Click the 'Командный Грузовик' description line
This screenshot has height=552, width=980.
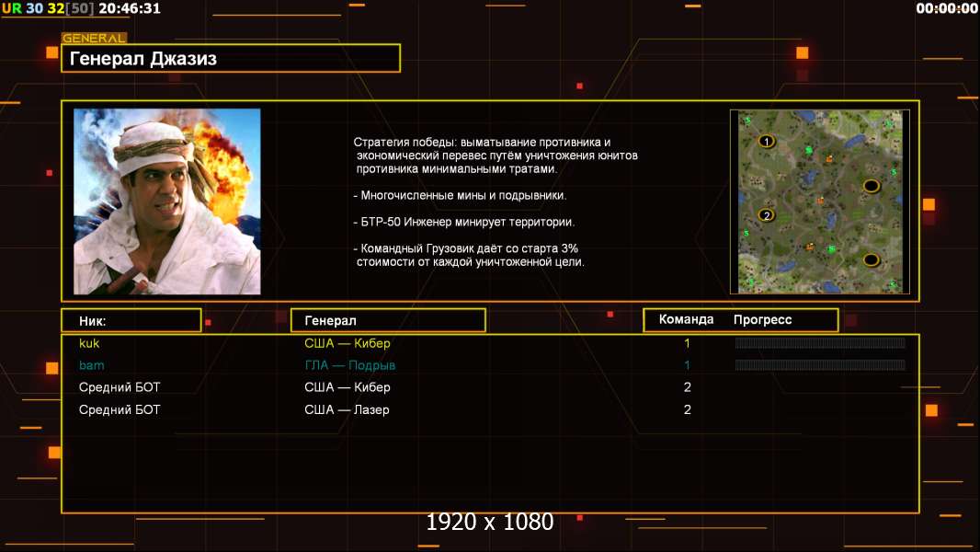469,255
